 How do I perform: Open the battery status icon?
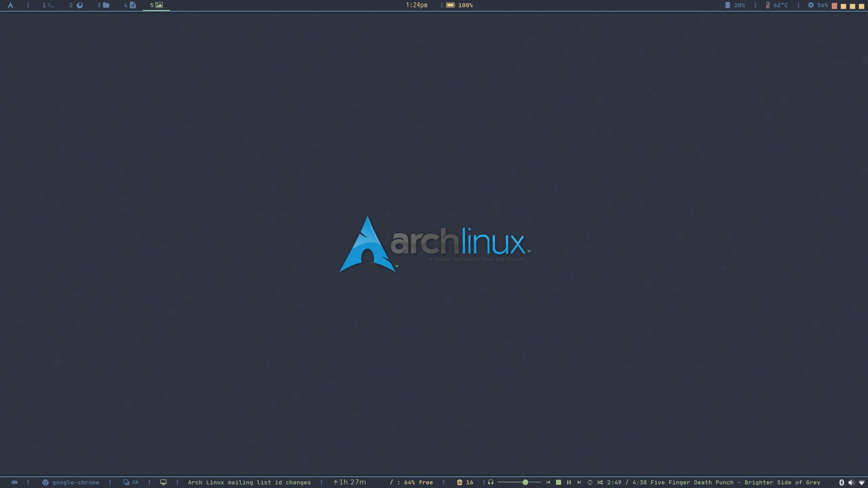(x=450, y=5)
